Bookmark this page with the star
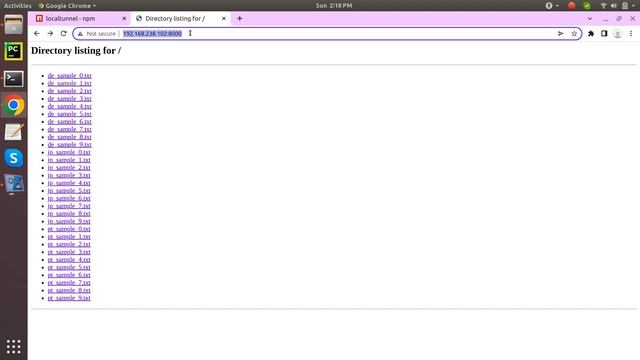Image resolution: width=640 pixels, height=360 pixels. tap(574, 33)
